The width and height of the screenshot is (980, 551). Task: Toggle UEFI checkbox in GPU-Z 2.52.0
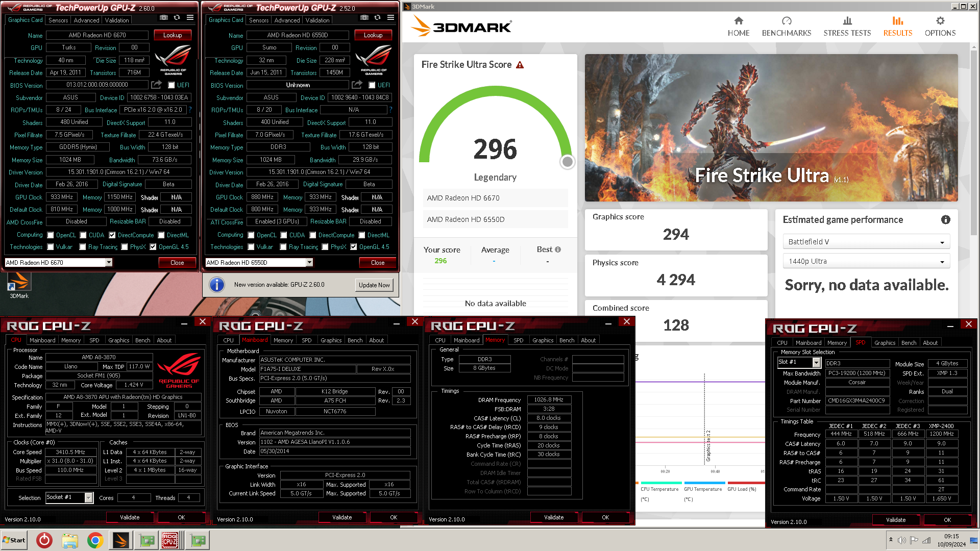coord(372,85)
